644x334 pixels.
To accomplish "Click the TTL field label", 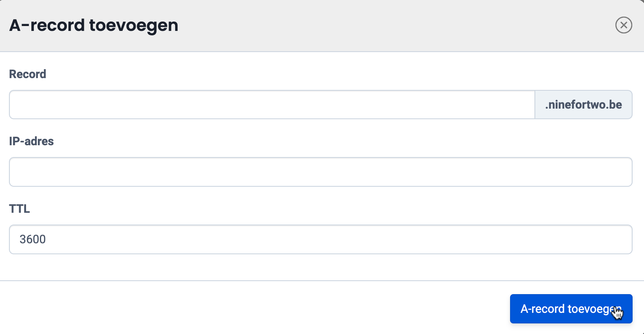I will tap(20, 209).
